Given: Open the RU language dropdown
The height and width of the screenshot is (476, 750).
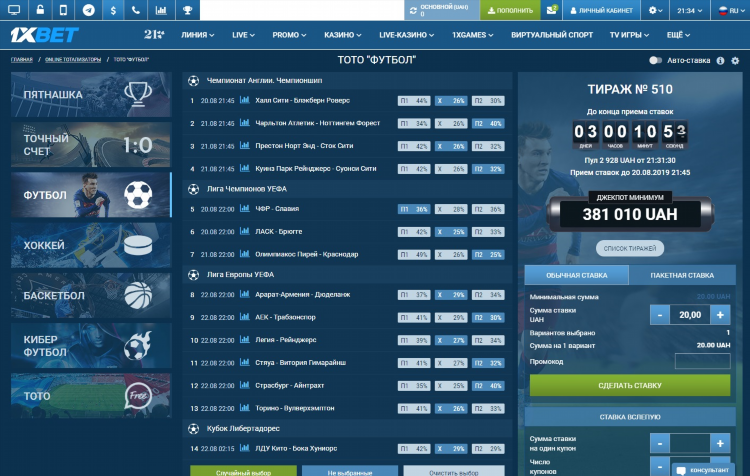Looking at the screenshot, I should tap(732, 10).
